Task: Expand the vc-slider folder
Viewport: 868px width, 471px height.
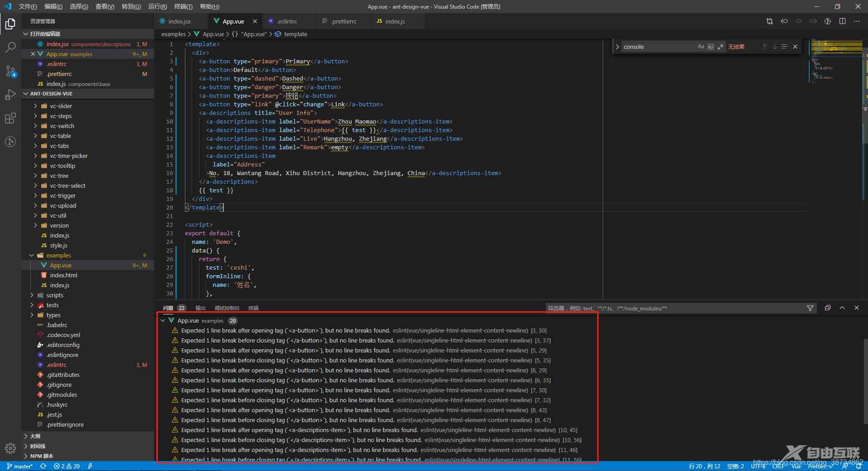Action: [x=61, y=106]
